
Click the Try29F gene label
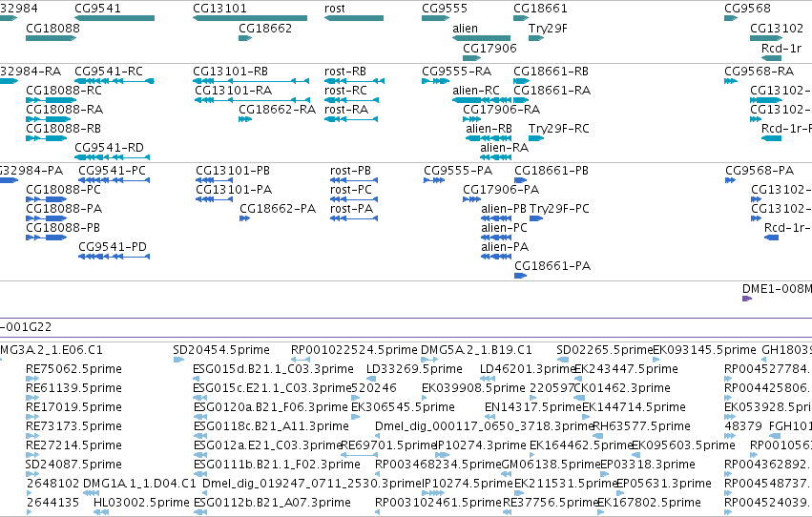548,29
